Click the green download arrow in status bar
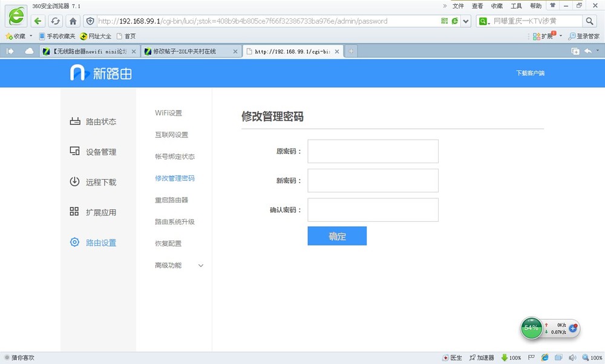Screen dimensions: 605x364 (505, 358)
